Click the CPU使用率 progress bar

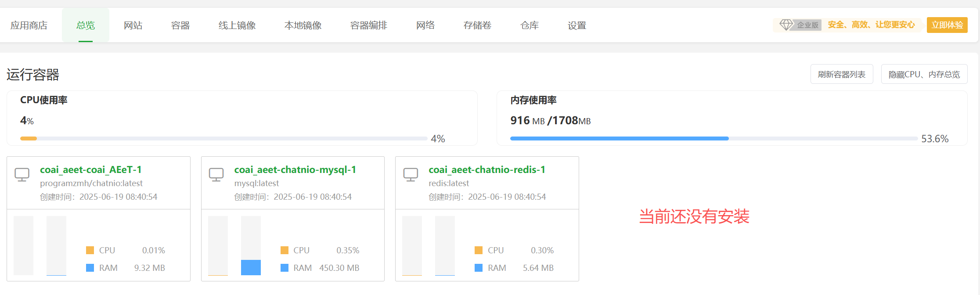coord(224,138)
